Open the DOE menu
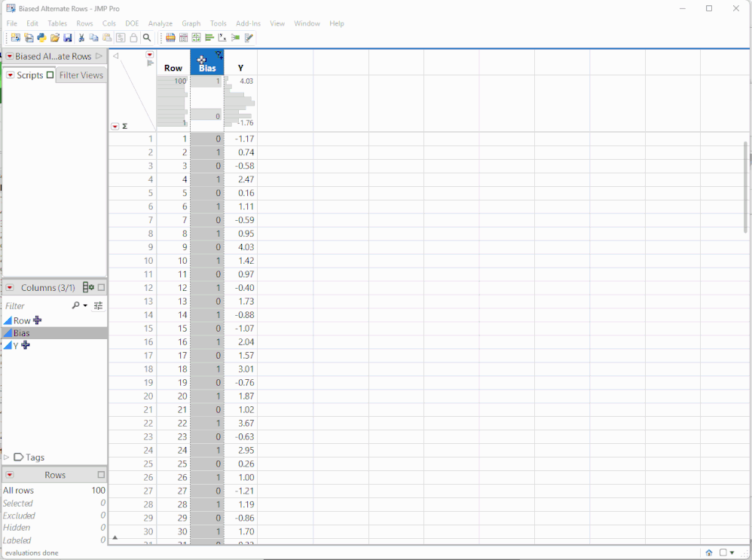The height and width of the screenshot is (560, 752). point(132,23)
